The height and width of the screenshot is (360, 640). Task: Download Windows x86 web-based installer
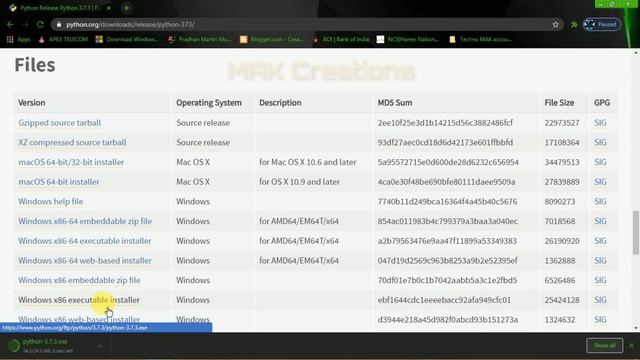point(79,319)
